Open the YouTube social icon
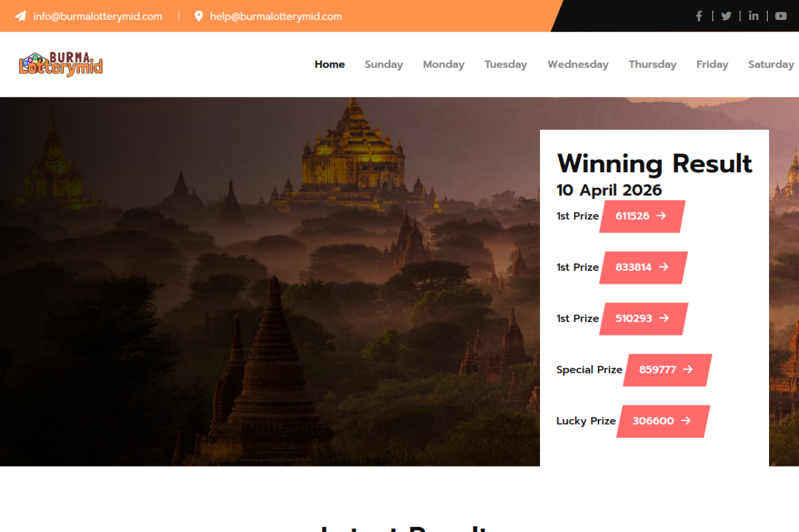 781,16
